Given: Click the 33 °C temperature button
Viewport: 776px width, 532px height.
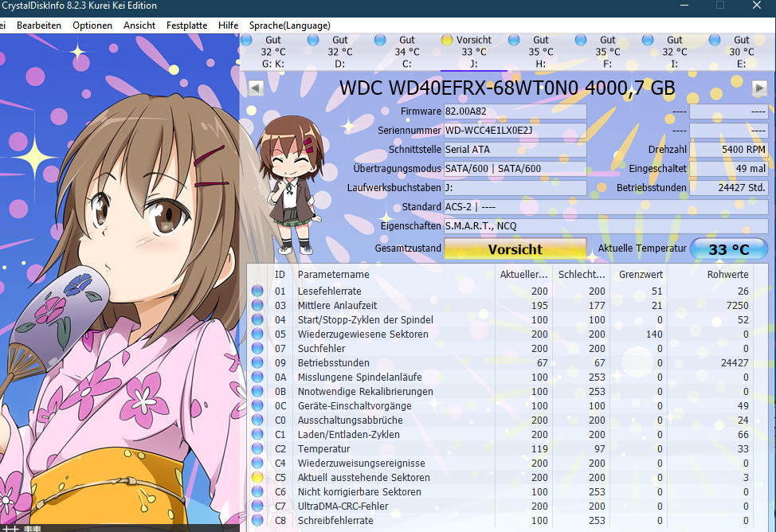Looking at the screenshot, I should point(729,249).
